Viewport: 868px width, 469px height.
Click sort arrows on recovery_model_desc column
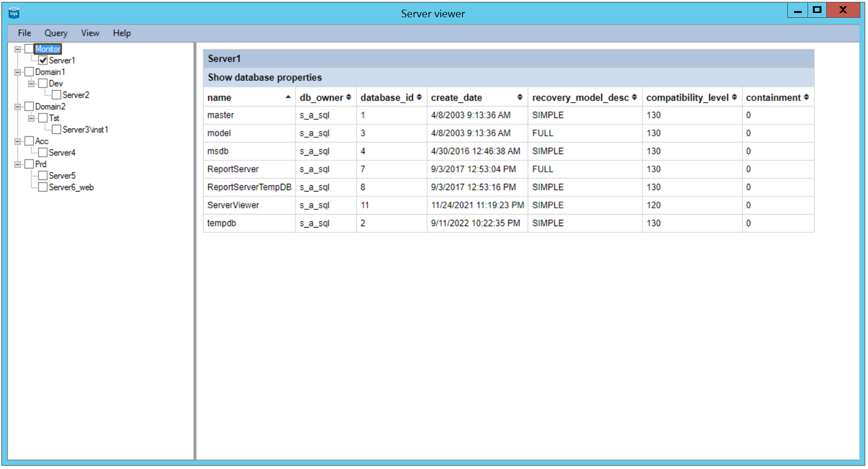634,97
